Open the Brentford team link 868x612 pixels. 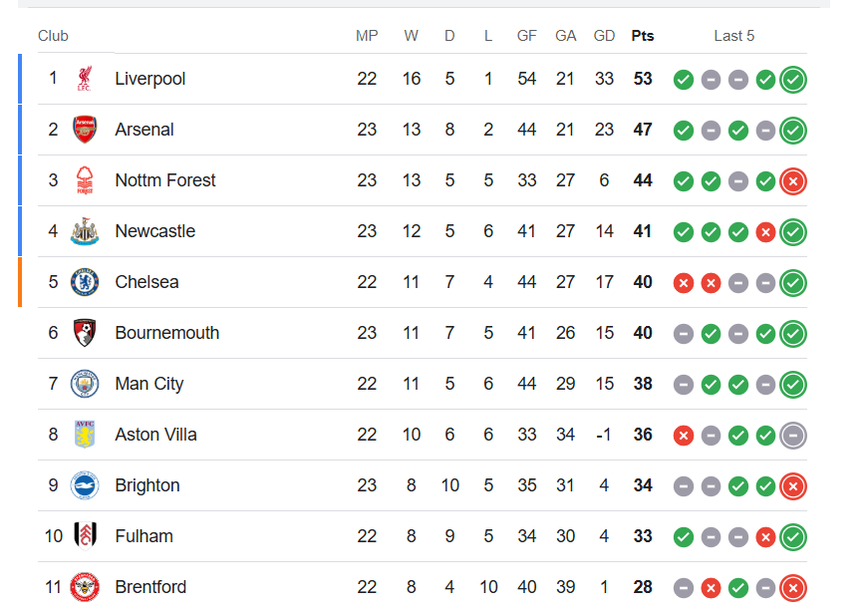tap(150, 587)
